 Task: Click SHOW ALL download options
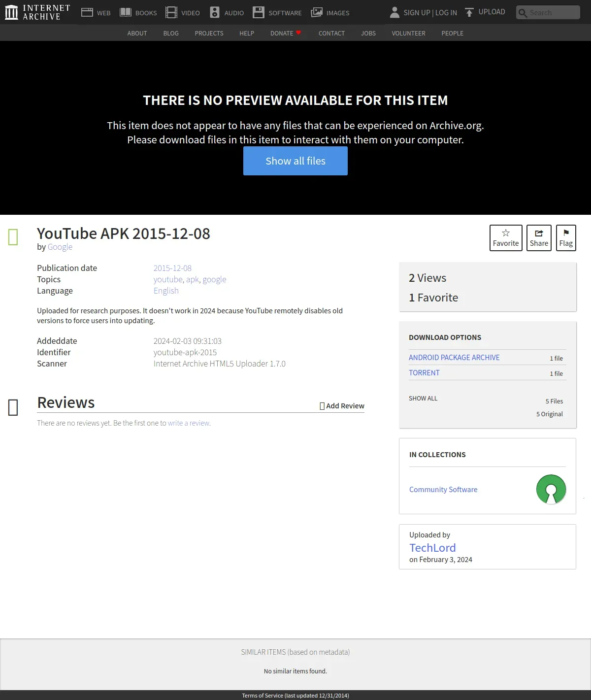click(423, 399)
